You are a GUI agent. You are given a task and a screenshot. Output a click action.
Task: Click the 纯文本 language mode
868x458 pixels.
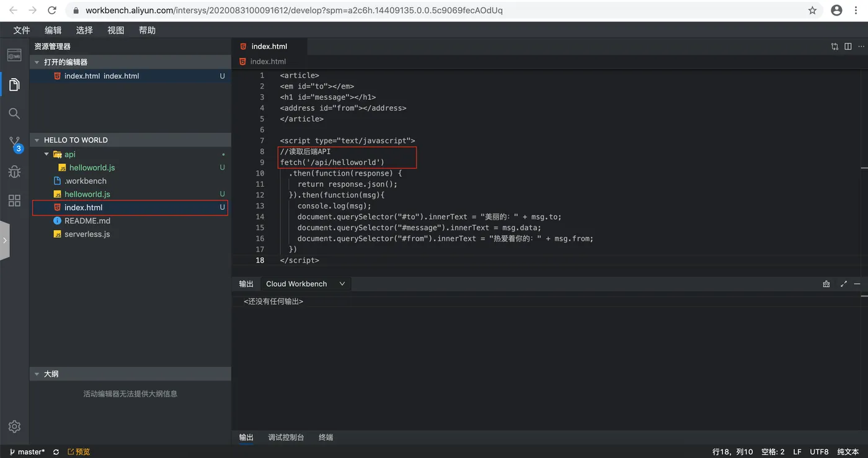pos(848,452)
